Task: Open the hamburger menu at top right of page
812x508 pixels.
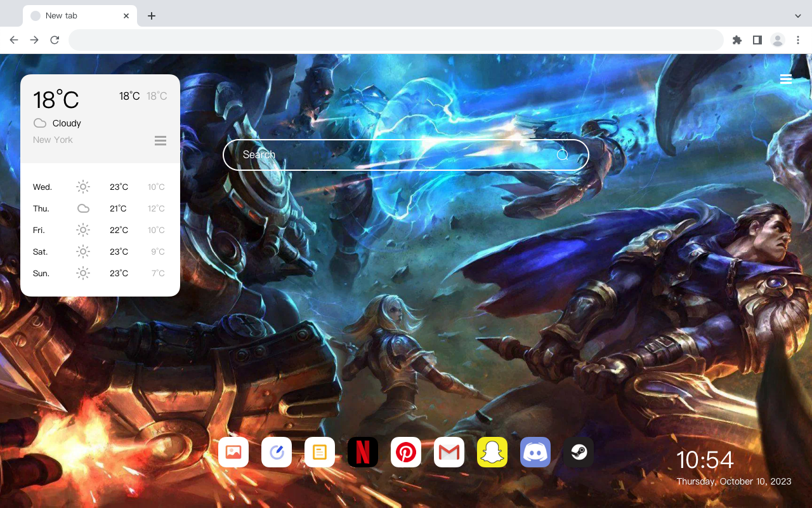Action: pyautogui.click(x=786, y=79)
